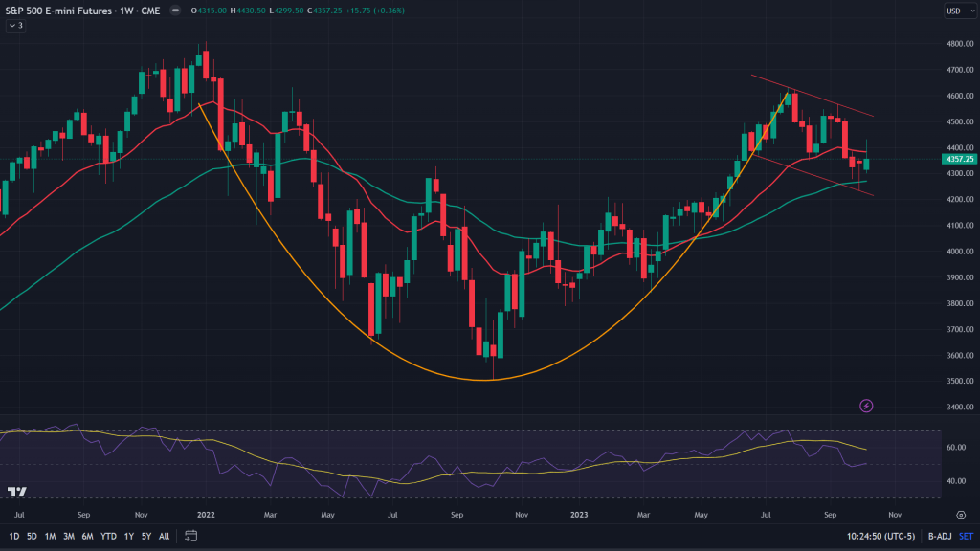
Task: Choose the 3M time range
Action: [68, 536]
